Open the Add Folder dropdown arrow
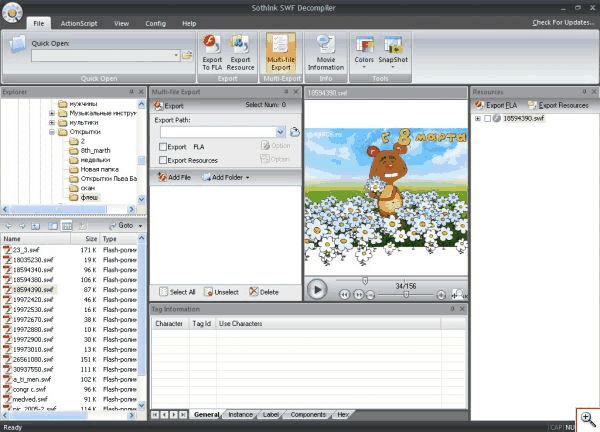Screen dimensions: 600x432 pyautogui.click(x=248, y=178)
